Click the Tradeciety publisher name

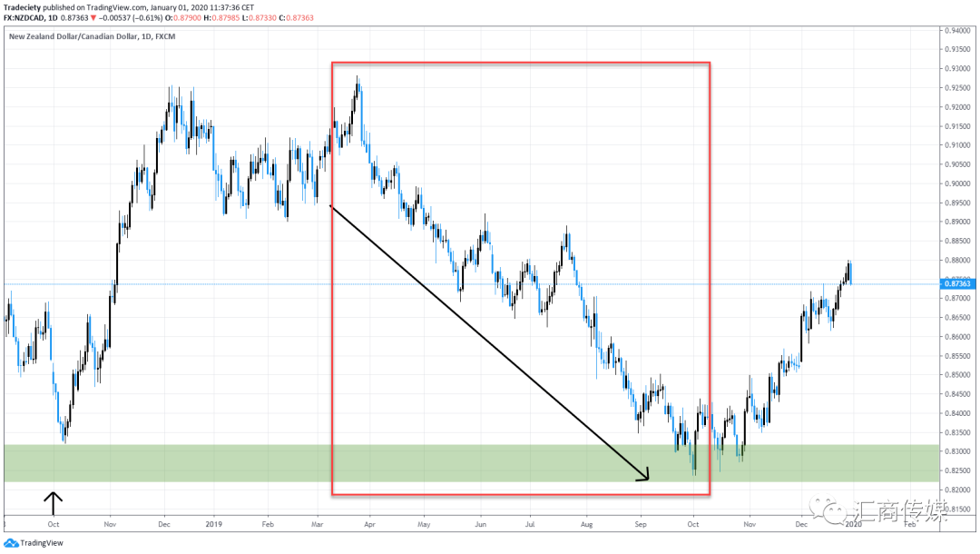(x=22, y=7)
